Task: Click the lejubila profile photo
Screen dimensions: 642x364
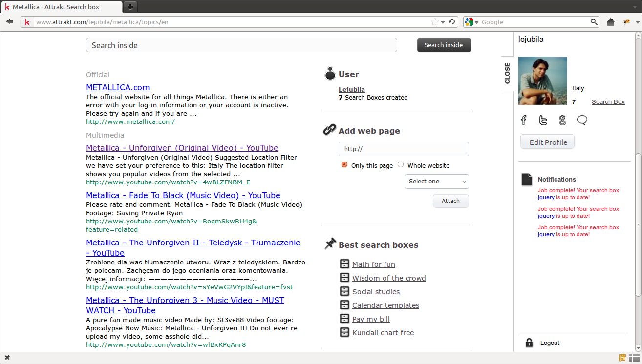Action: pos(543,81)
